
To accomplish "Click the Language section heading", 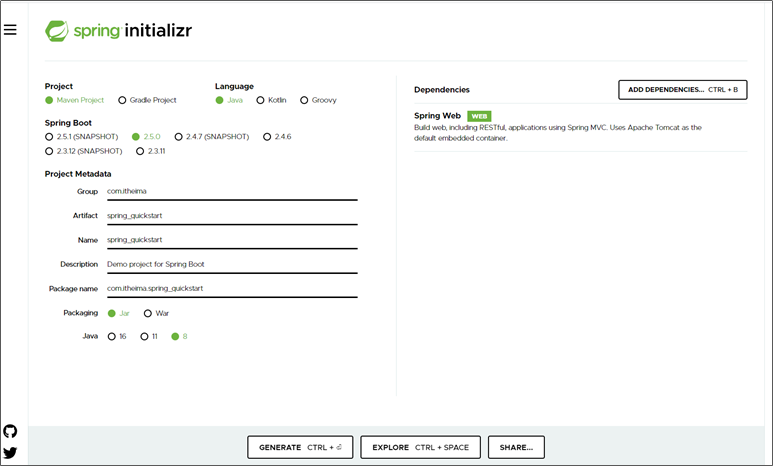I will (x=234, y=86).
